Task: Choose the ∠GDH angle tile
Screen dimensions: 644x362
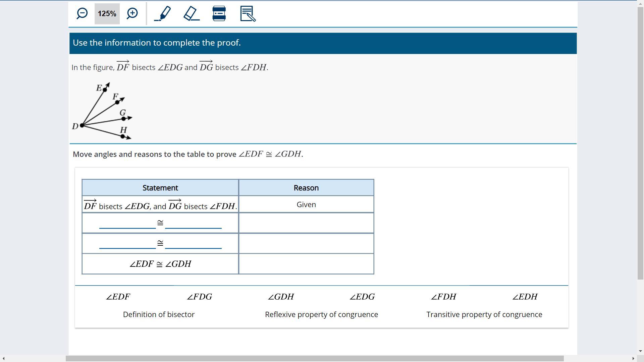Action: (x=281, y=297)
